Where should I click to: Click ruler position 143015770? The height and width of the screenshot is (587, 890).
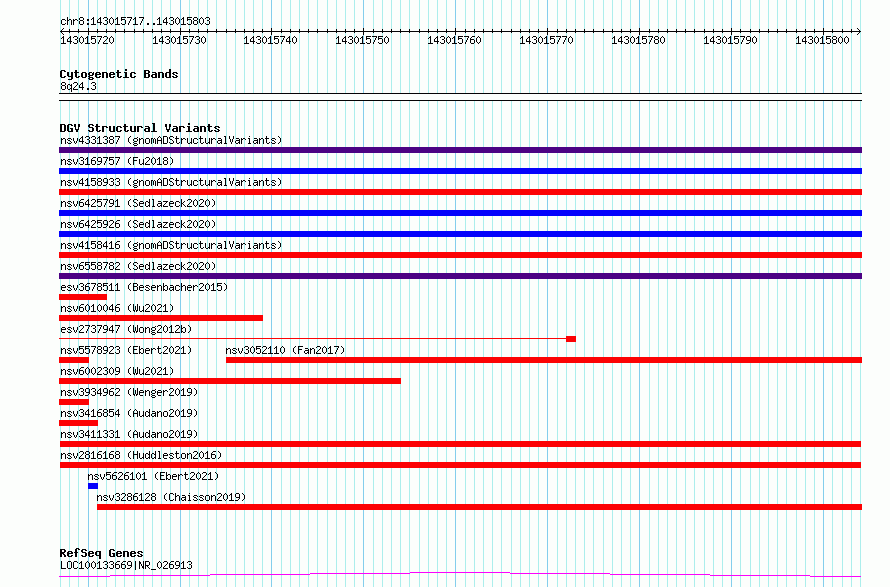click(x=547, y=40)
